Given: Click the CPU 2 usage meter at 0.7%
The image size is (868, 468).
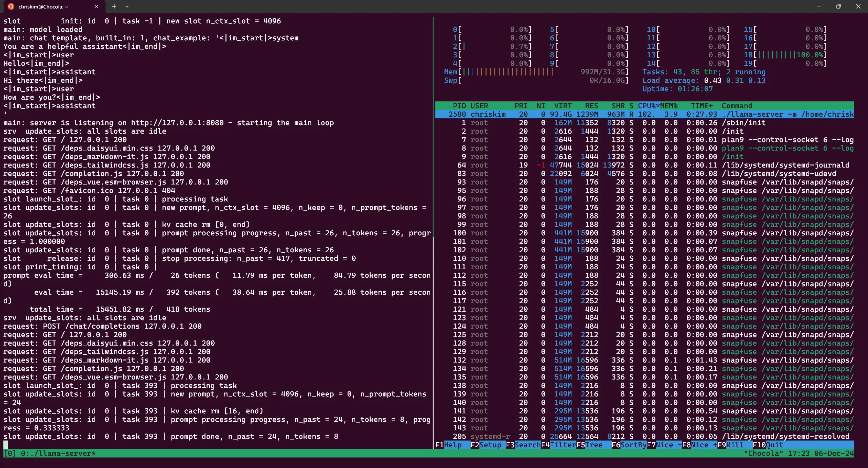Looking at the screenshot, I should click(492, 46).
